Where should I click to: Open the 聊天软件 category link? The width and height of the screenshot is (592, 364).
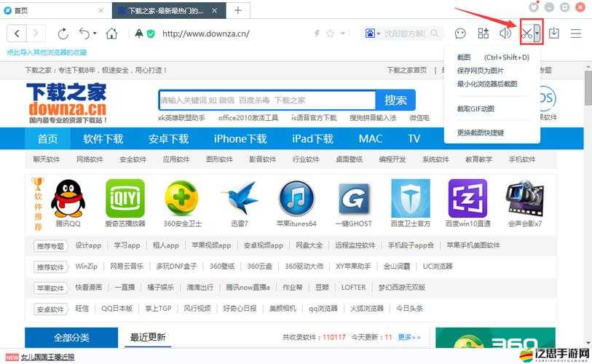(47, 159)
